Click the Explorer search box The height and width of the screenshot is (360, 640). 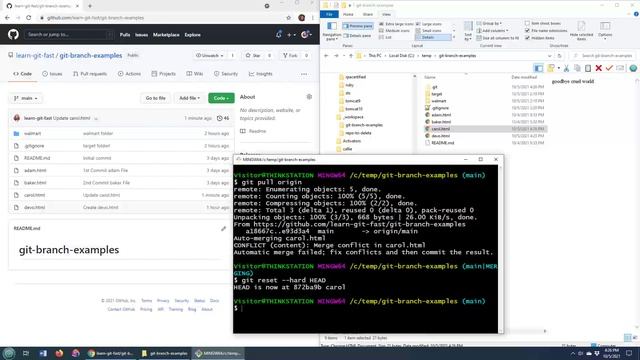point(603,56)
